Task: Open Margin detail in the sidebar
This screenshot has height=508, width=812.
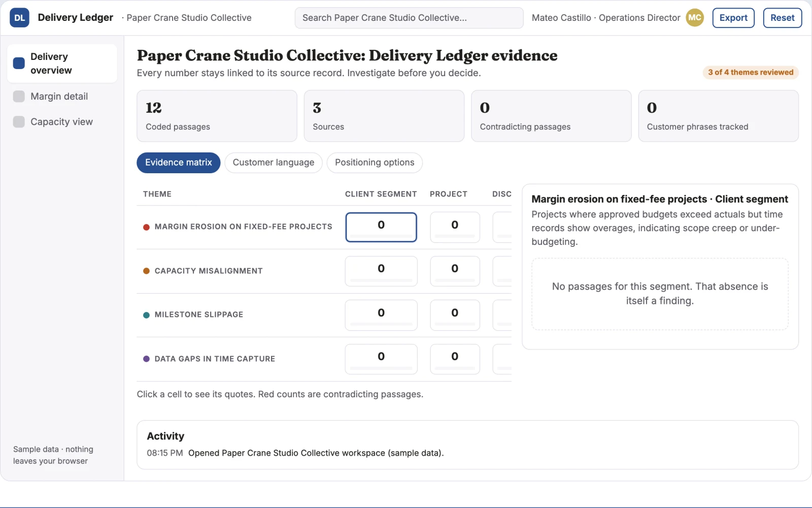Action: (62, 97)
